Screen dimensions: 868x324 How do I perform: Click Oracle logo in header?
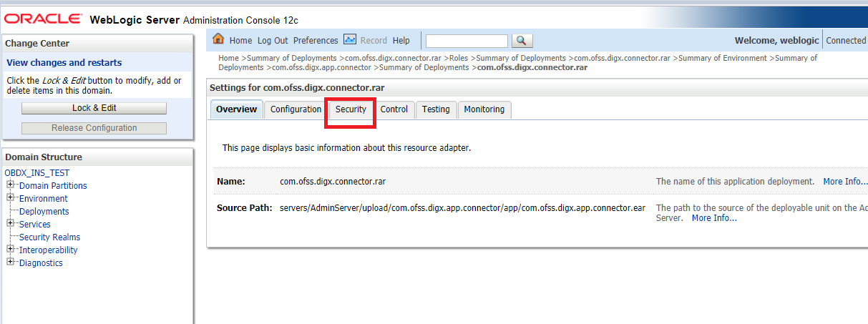coord(43,18)
